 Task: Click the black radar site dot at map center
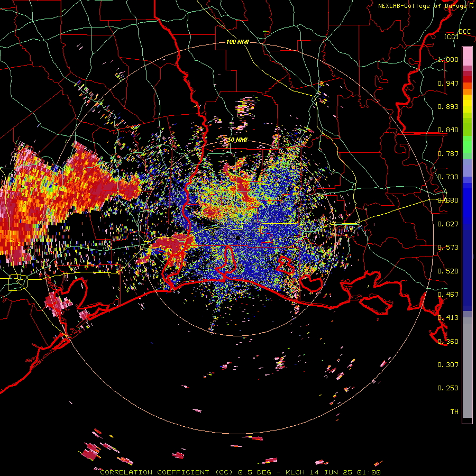click(x=238, y=238)
